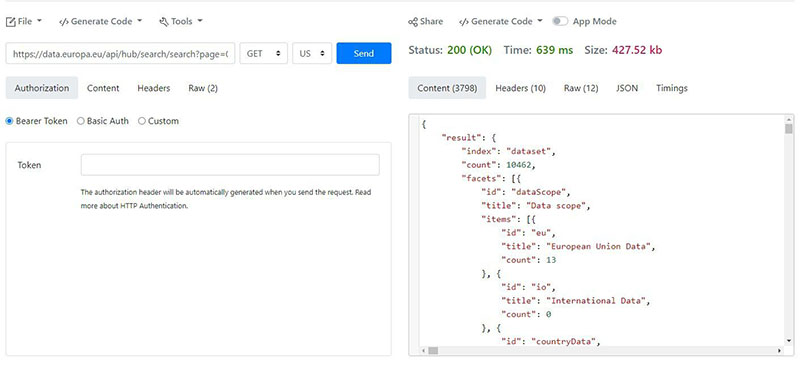Switch to the request Authorization tab
This screenshot has width=800, height=368.
pos(42,88)
